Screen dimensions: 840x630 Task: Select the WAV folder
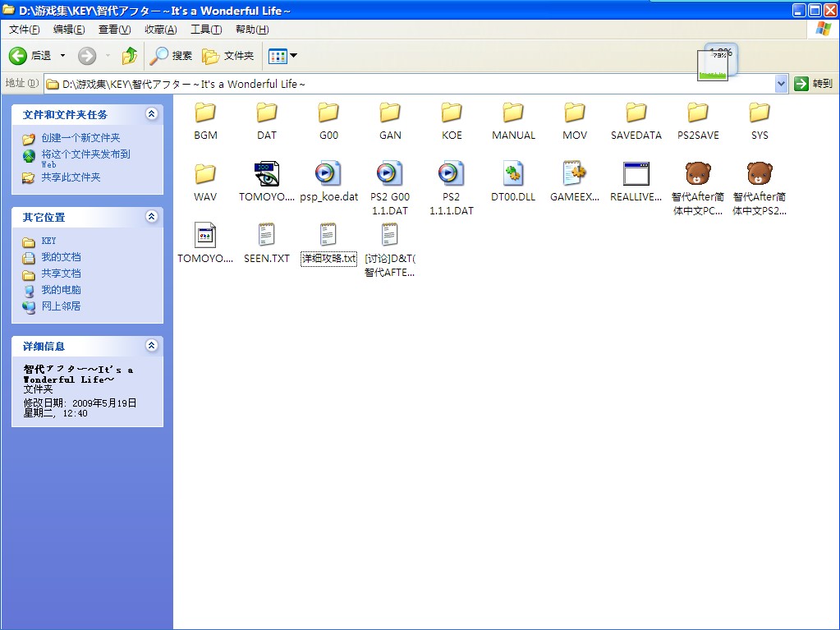[x=205, y=182]
